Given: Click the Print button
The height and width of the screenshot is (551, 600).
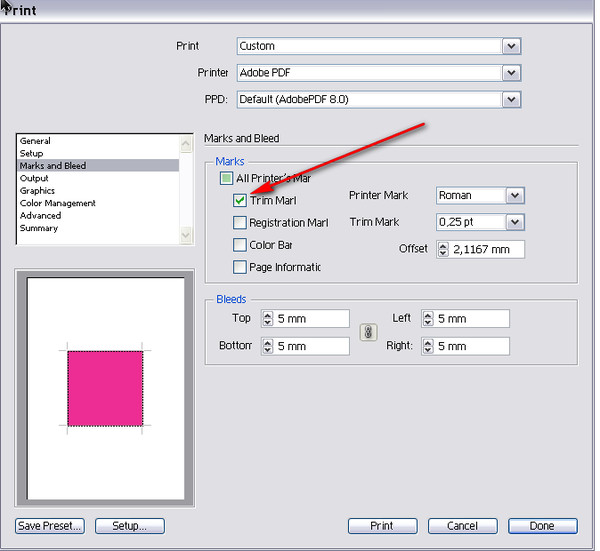Looking at the screenshot, I should click(382, 526).
